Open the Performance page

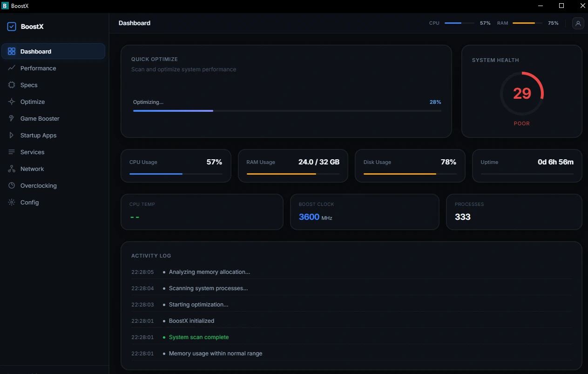(x=53, y=68)
